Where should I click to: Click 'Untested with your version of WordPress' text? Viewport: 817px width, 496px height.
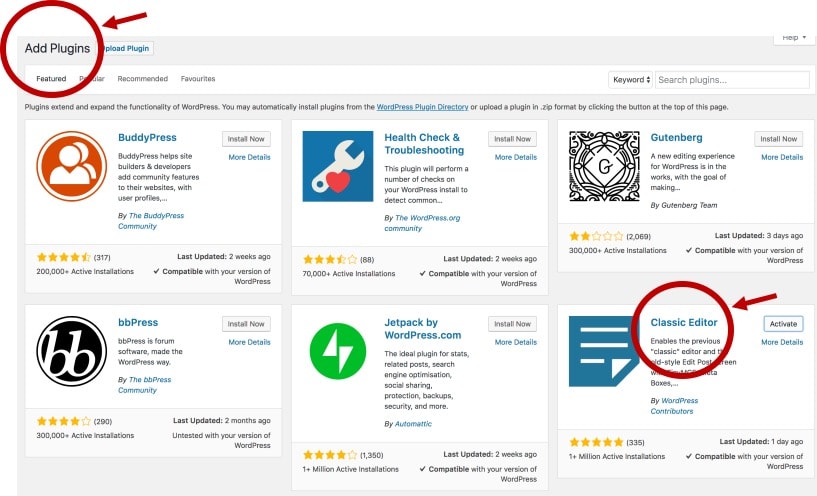point(221,440)
